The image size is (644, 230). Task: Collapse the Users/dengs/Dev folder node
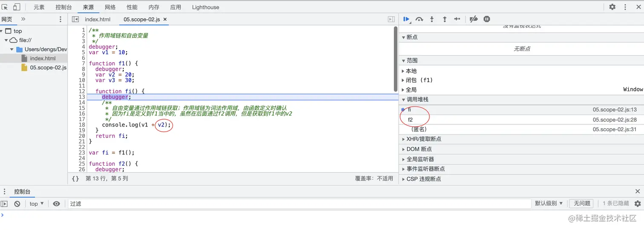[13, 49]
